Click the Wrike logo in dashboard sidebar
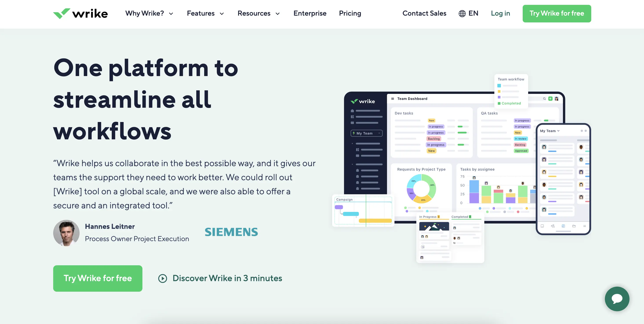 (362, 101)
